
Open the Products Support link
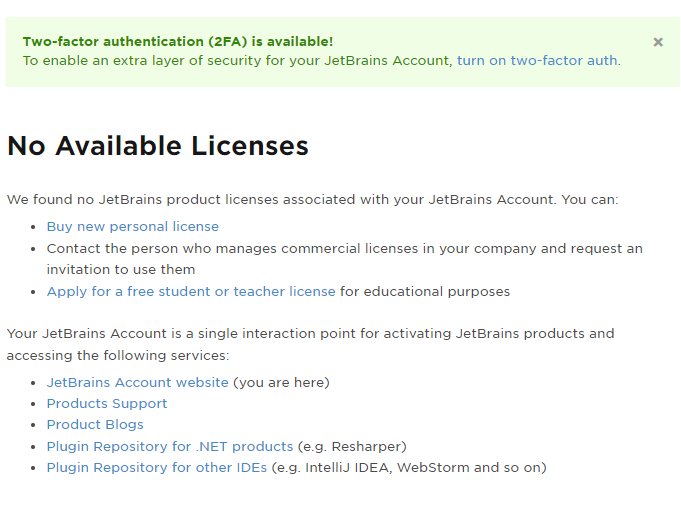[107, 404]
